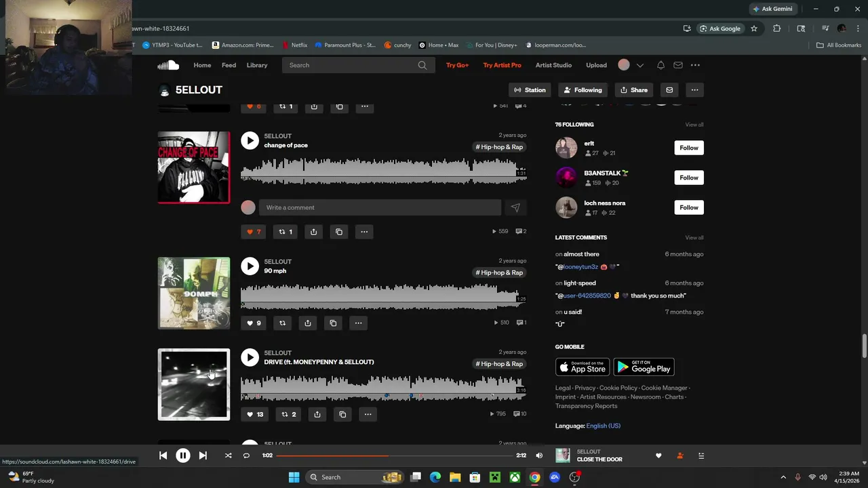Image resolution: width=868 pixels, height=488 pixels.
Task: Expand the user avatar dropdown chevron
Action: point(639,65)
